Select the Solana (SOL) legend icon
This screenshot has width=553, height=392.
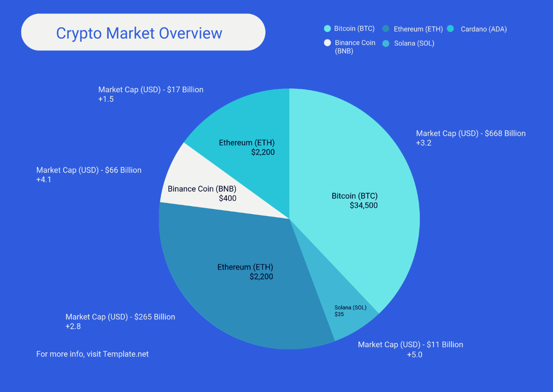click(x=386, y=43)
